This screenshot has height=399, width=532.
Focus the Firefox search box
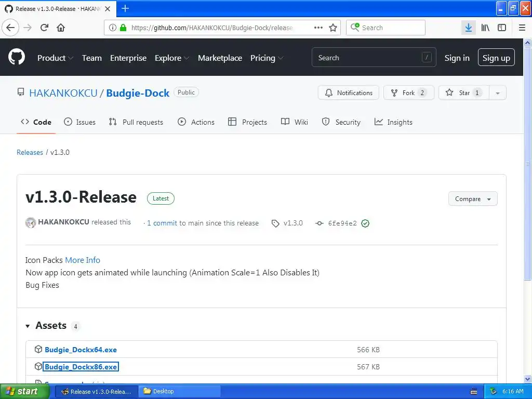[385, 28]
